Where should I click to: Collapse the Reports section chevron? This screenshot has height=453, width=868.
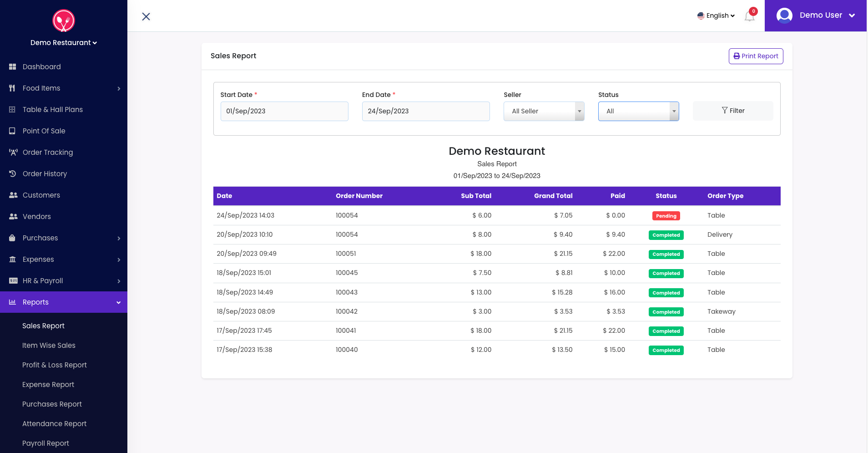(x=119, y=302)
